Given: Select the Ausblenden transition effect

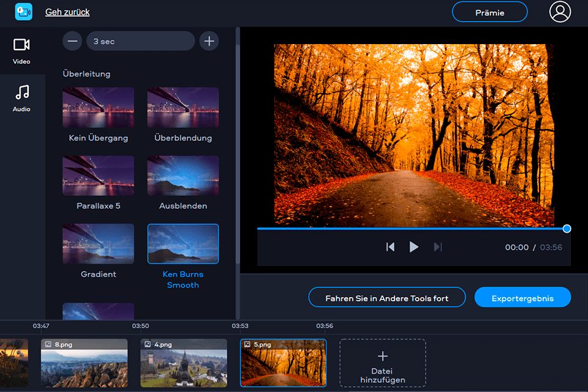Looking at the screenshot, I should (x=183, y=176).
